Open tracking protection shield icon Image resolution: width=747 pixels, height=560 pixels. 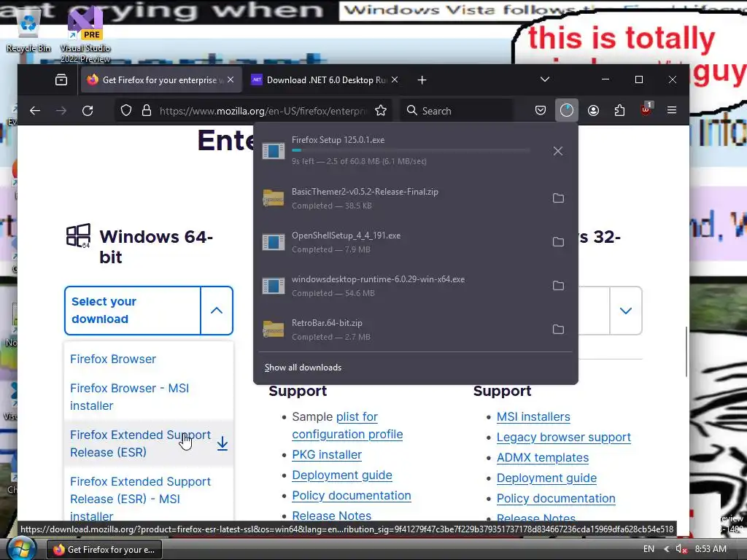pyautogui.click(x=125, y=111)
